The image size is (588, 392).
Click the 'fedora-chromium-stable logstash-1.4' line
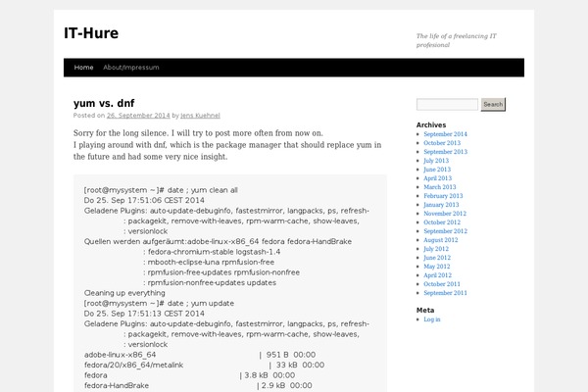pyautogui.click(x=212, y=252)
